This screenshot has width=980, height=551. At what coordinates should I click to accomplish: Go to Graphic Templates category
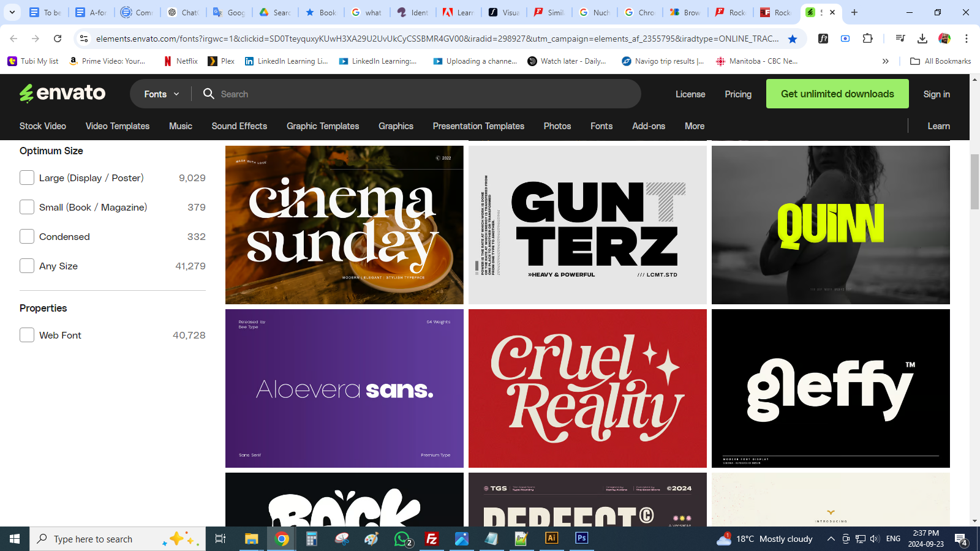(x=323, y=126)
